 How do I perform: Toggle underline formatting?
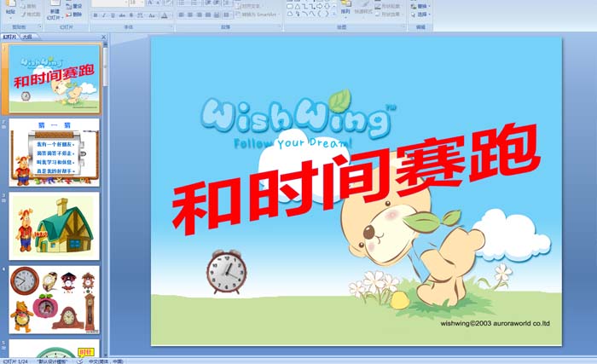[x=113, y=15]
